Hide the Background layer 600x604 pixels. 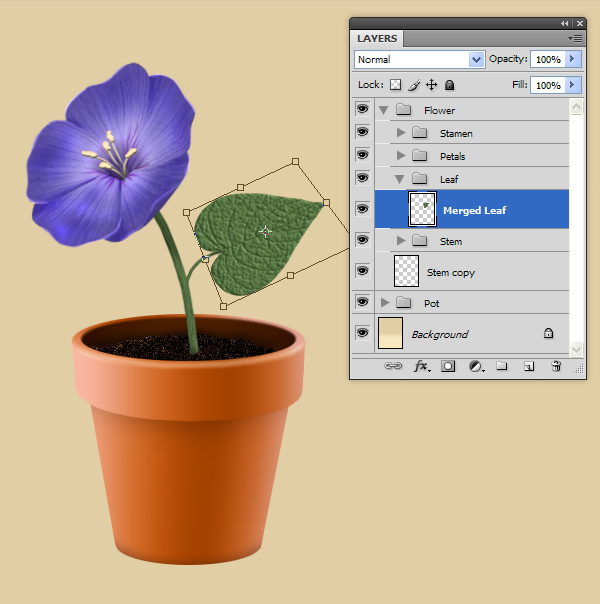click(362, 333)
